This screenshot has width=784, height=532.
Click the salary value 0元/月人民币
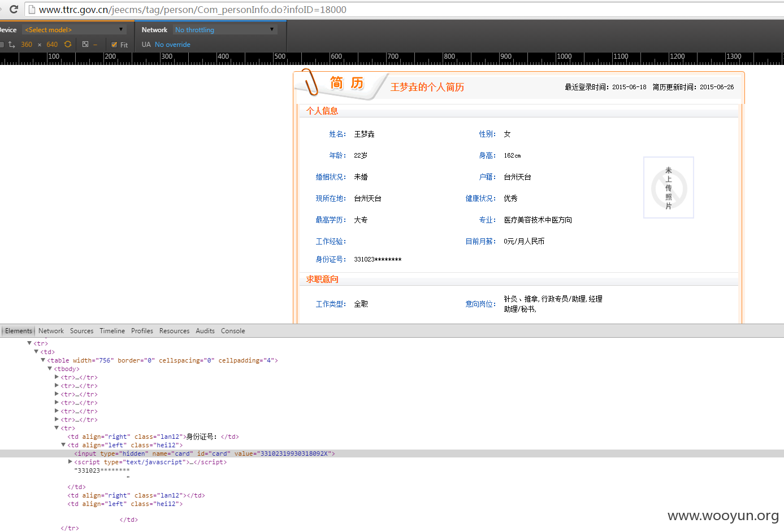[524, 241]
